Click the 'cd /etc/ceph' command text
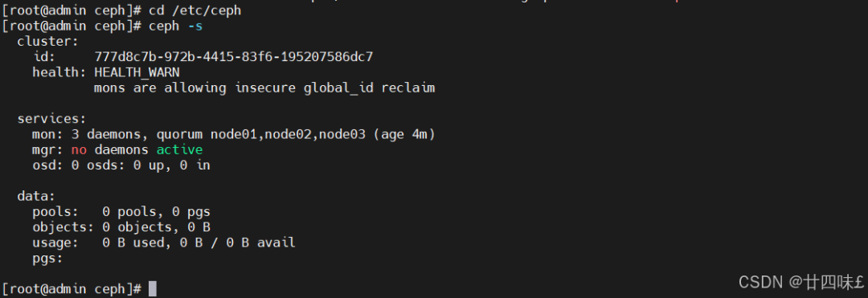 (x=194, y=10)
